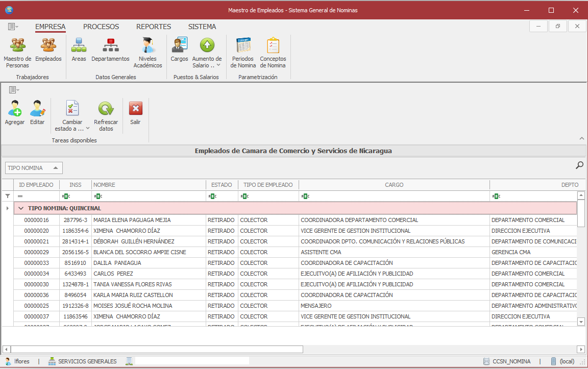Click the horizontal scrollbar left arrow
Viewport: 588px width, 369px height.
pos(6,350)
